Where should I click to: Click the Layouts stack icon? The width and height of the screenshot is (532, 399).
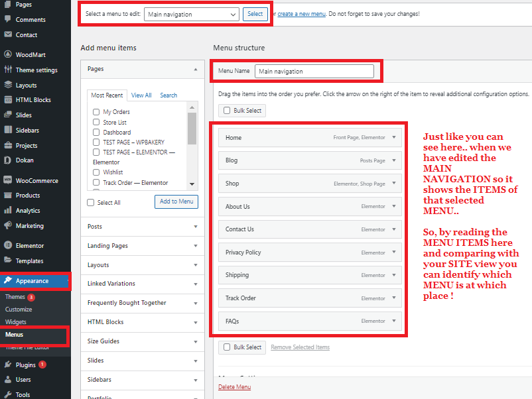tap(8, 85)
